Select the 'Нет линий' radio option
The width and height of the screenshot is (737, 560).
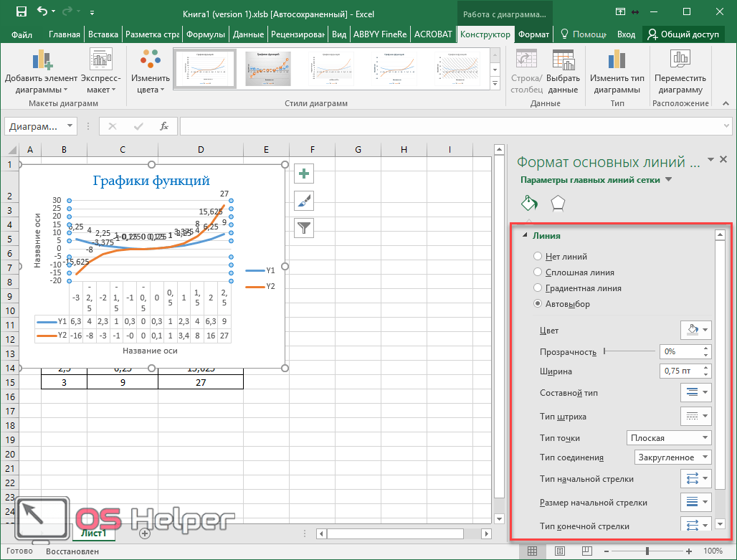click(x=538, y=257)
